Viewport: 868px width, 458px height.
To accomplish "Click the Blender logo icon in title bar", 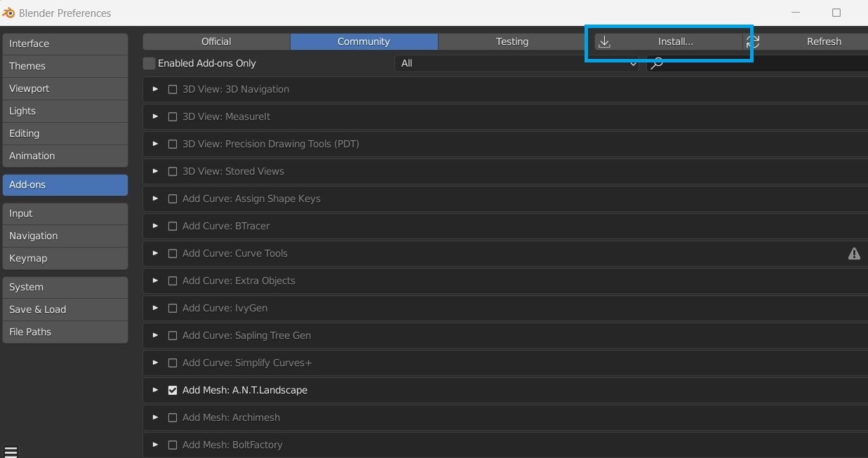I will (8, 13).
